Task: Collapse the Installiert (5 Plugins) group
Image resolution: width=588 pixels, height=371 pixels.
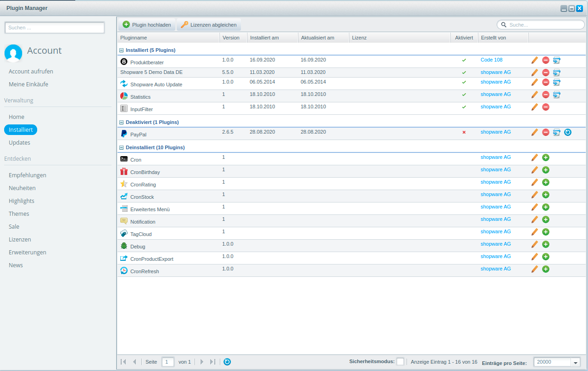Action: (x=122, y=51)
